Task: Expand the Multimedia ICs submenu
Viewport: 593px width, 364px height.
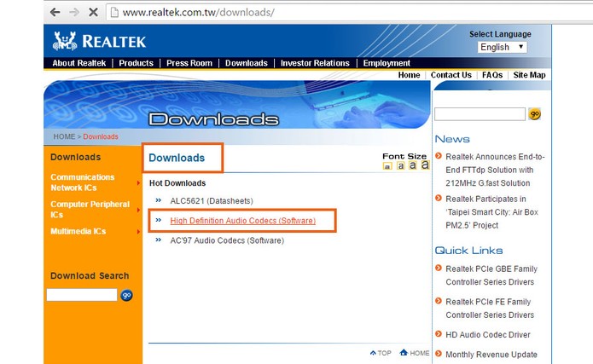Action: 138,231
